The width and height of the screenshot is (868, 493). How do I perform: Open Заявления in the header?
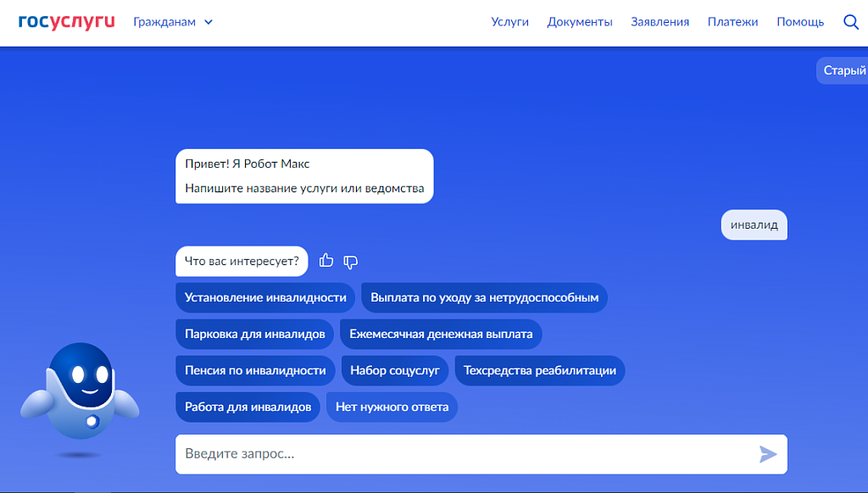point(659,22)
